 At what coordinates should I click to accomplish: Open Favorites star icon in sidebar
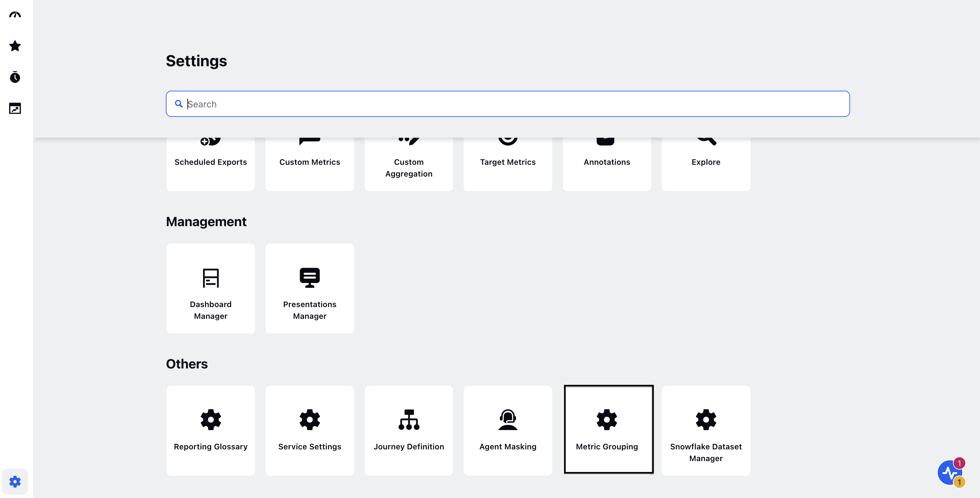15,46
